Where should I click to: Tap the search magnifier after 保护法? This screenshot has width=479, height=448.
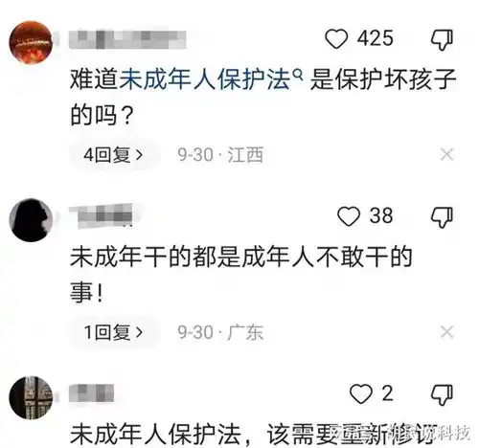point(298,75)
